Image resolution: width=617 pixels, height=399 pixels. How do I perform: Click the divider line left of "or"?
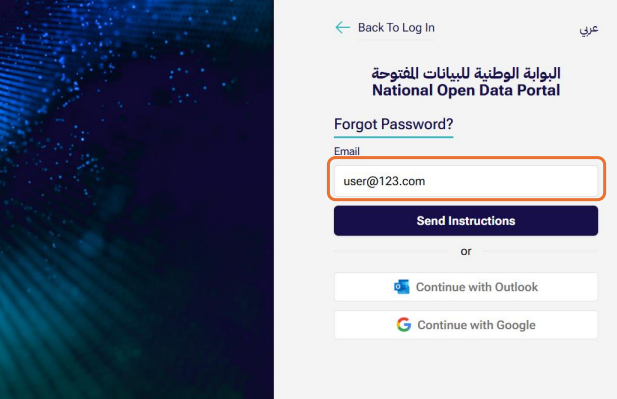click(x=391, y=251)
